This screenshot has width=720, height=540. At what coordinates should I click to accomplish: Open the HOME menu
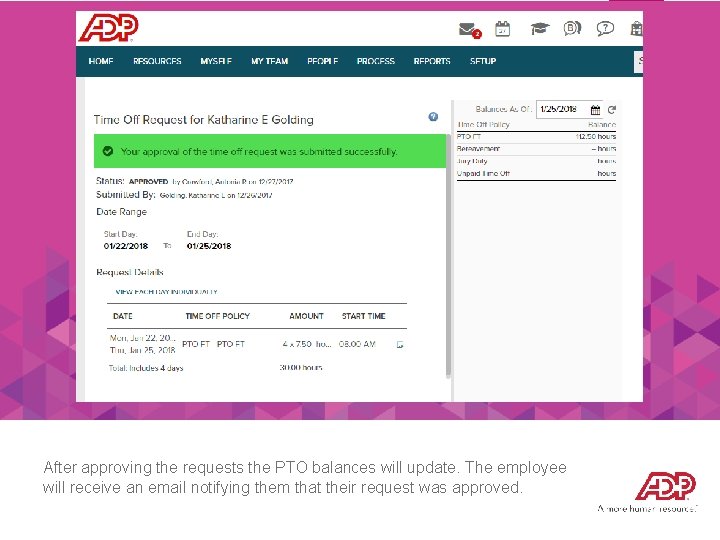click(x=101, y=61)
